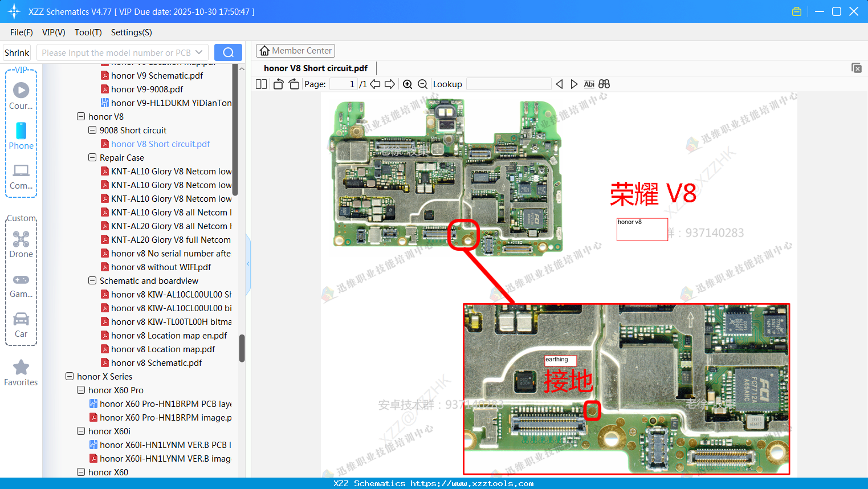Open the model number dropdown arrow
This screenshot has width=868, height=489.
[x=199, y=52]
